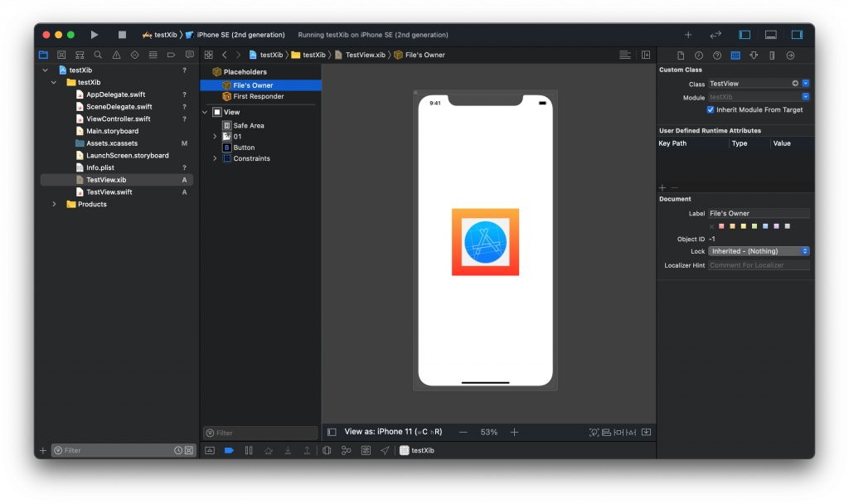This screenshot has height=504, width=849.
Task: Open the Lock dropdown menu
Action: [x=759, y=251]
